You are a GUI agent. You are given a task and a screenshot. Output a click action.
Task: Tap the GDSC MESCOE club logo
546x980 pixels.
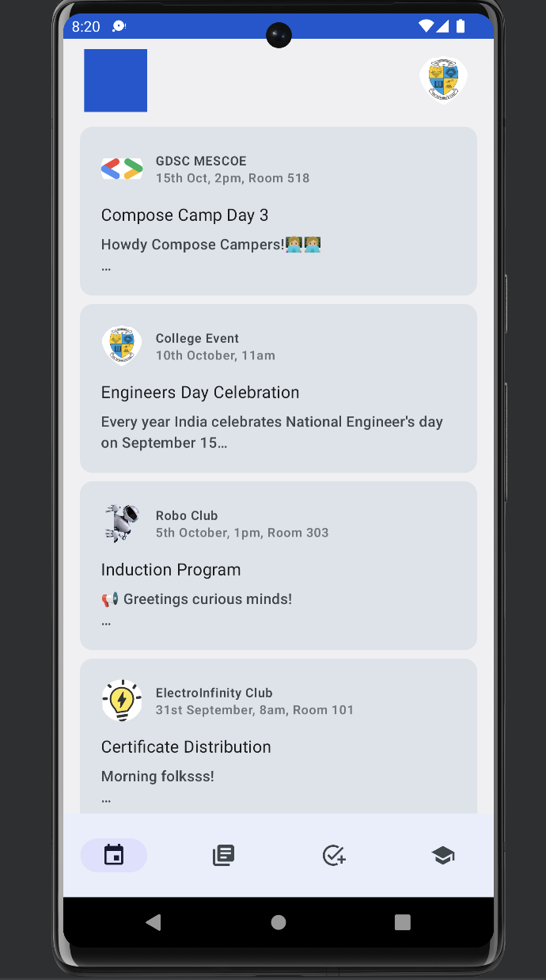121,168
